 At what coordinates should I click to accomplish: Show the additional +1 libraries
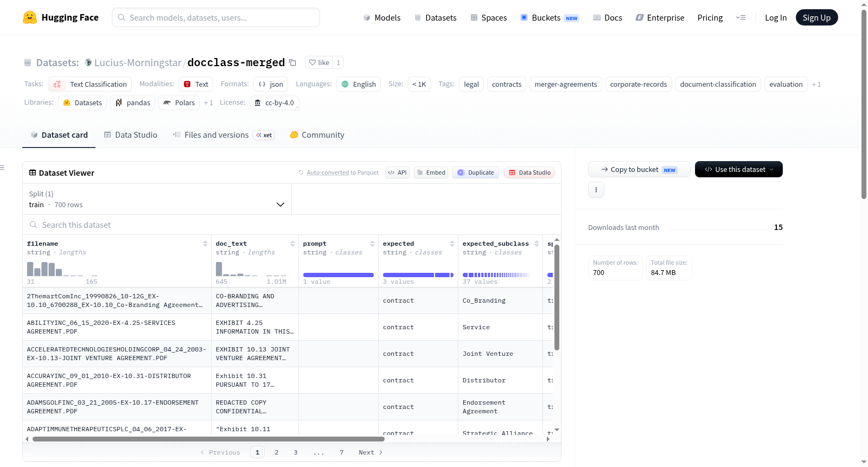[x=208, y=103]
